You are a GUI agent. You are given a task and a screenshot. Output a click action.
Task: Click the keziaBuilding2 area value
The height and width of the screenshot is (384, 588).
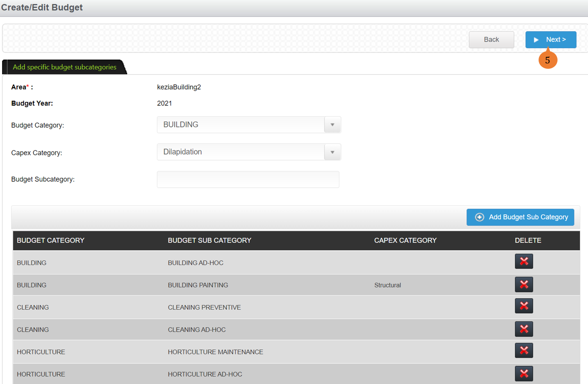coord(179,87)
